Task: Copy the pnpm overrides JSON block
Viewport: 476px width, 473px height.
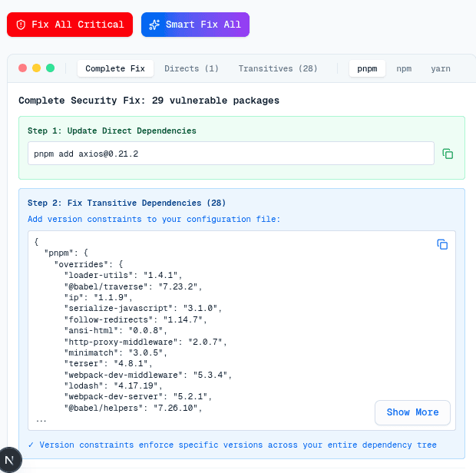Action: click(x=442, y=244)
